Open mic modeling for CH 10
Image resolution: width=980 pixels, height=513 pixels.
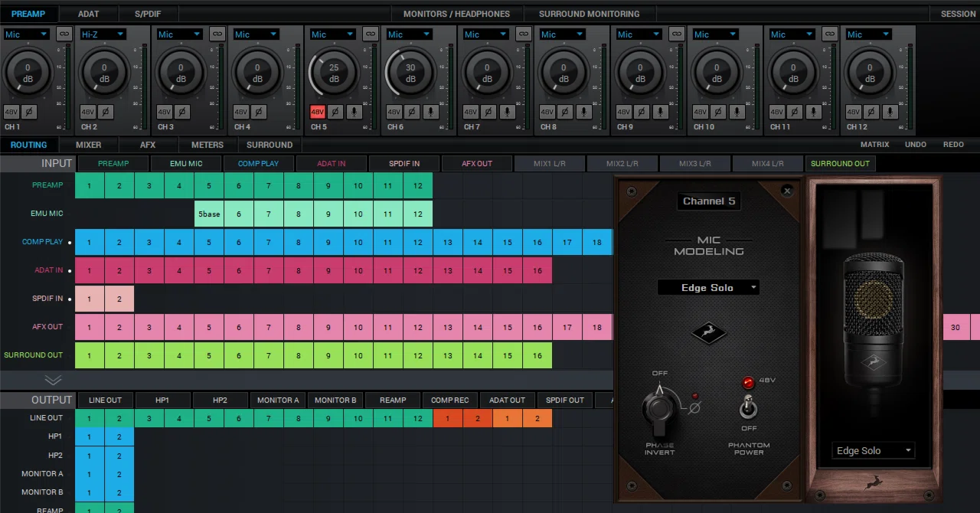tap(737, 112)
